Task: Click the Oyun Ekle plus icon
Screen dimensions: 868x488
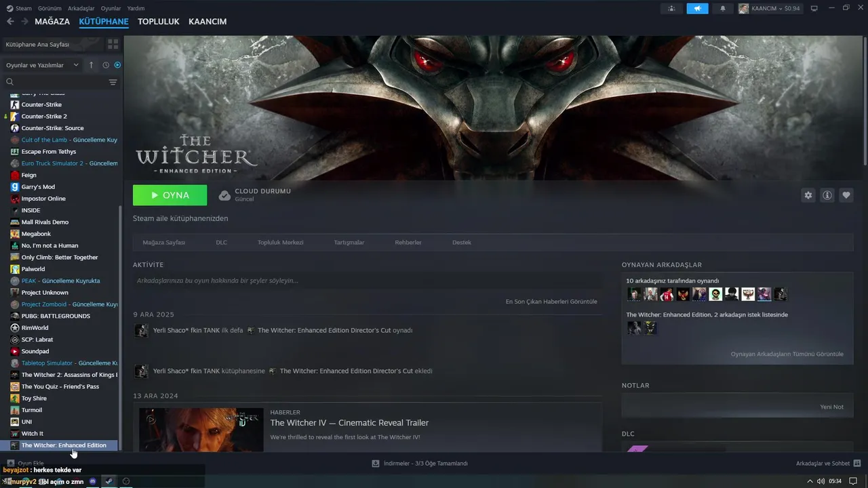Action: [x=10, y=464]
